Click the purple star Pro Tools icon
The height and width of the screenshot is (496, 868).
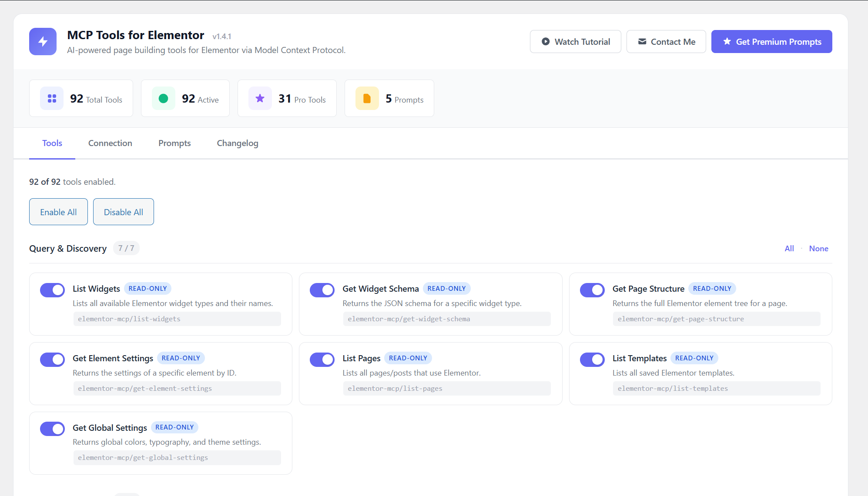tap(260, 99)
